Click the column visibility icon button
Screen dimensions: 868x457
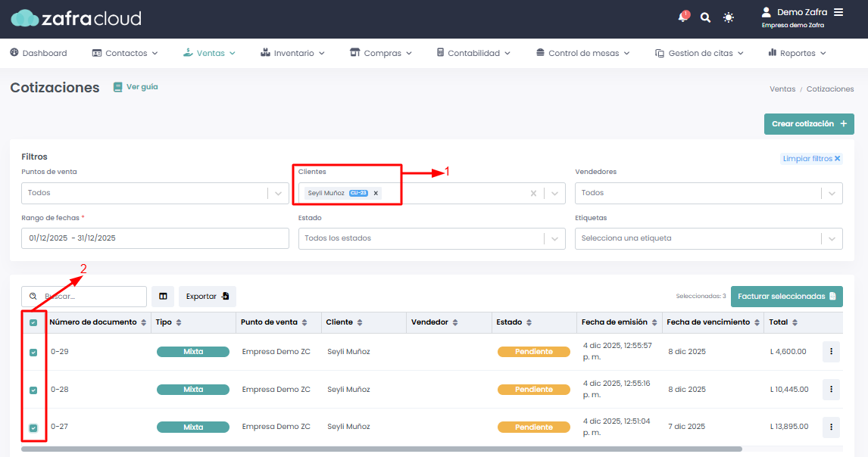tap(163, 297)
